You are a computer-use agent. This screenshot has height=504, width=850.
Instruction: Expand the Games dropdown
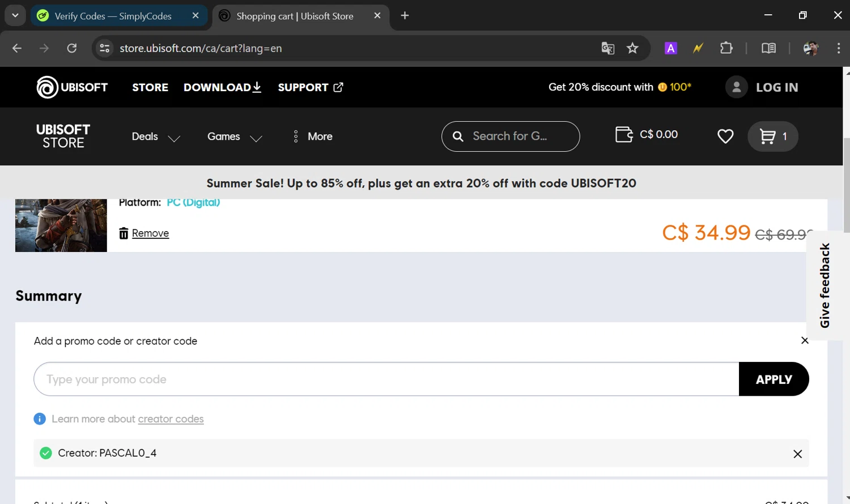tap(235, 137)
